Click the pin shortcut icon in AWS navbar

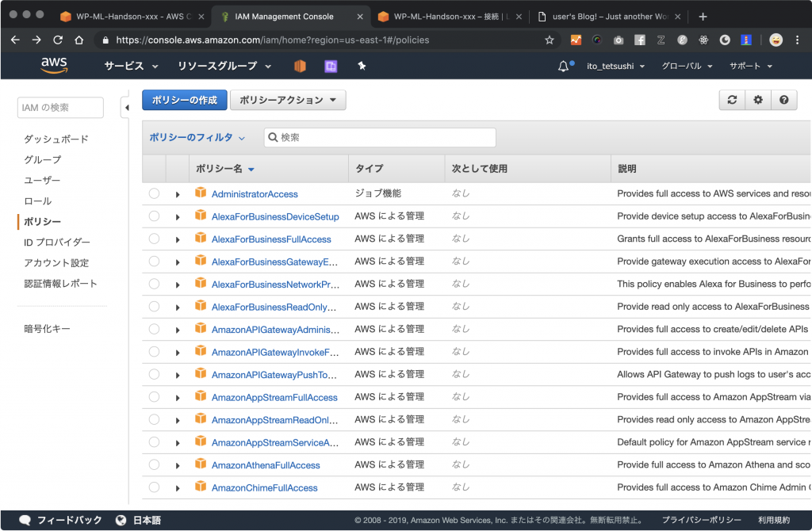(362, 66)
